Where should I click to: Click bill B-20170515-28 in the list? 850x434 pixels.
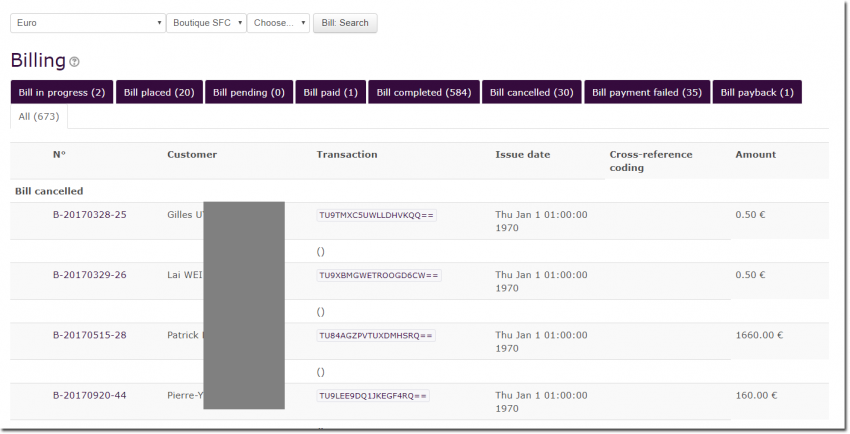click(x=90, y=336)
